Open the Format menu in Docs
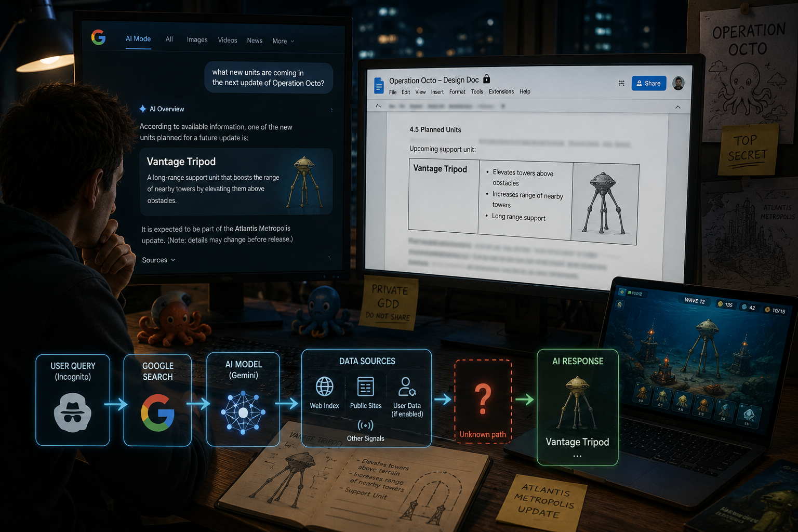 (457, 92)
